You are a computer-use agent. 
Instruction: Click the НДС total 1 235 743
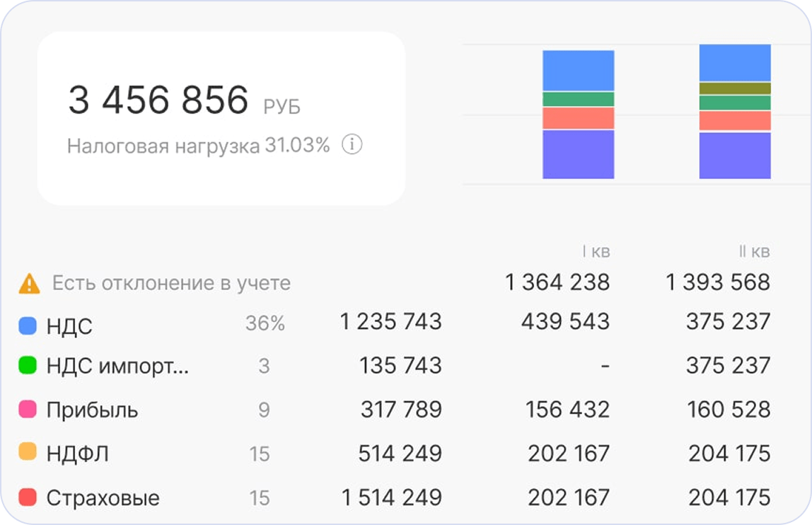[391, 321]
